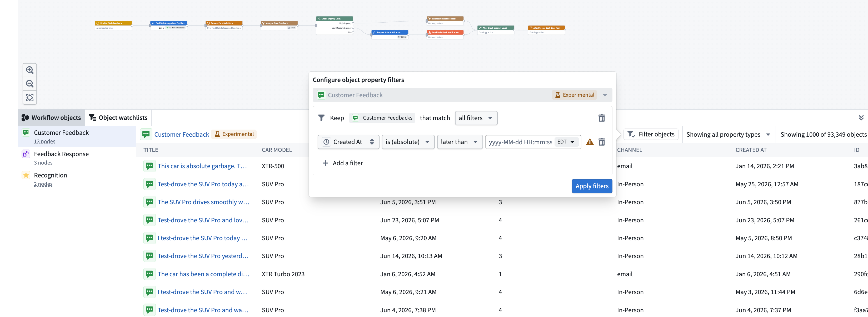The height and width of the screenshot is (317, 868).
Task: Select the Find Stale Categorised Feedback node
Action: (x=168, y=25)
